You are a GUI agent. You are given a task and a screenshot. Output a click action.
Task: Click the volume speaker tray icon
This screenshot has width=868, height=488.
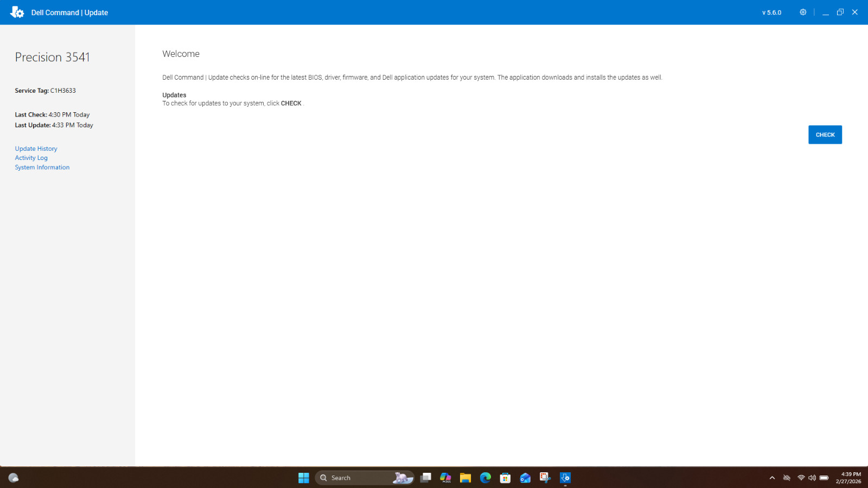click(812, 478)
